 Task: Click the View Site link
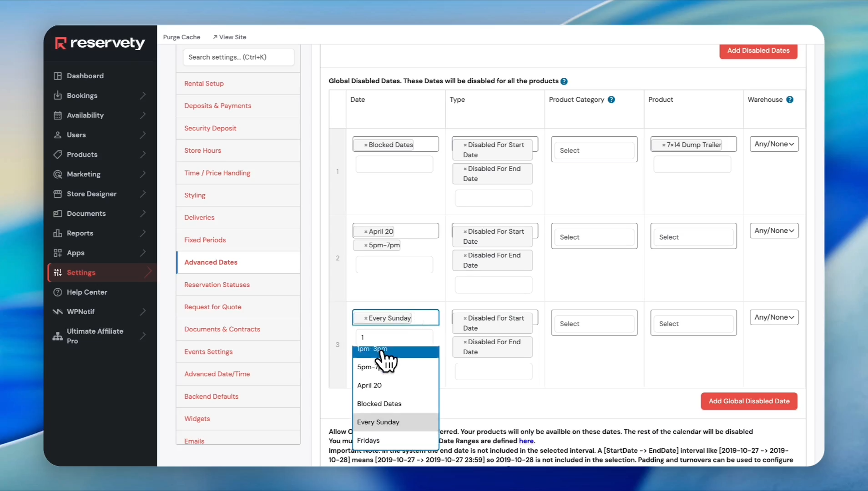[x=230, y=37]
